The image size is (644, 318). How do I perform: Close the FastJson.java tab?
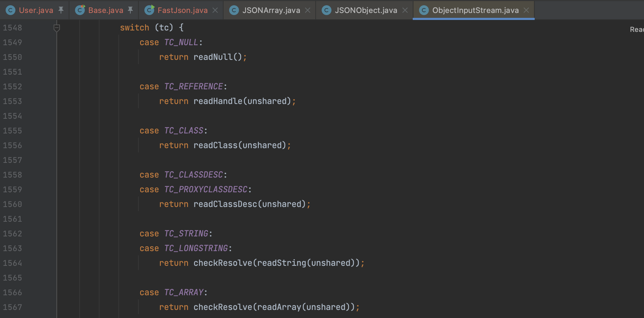tap(215, 10)
